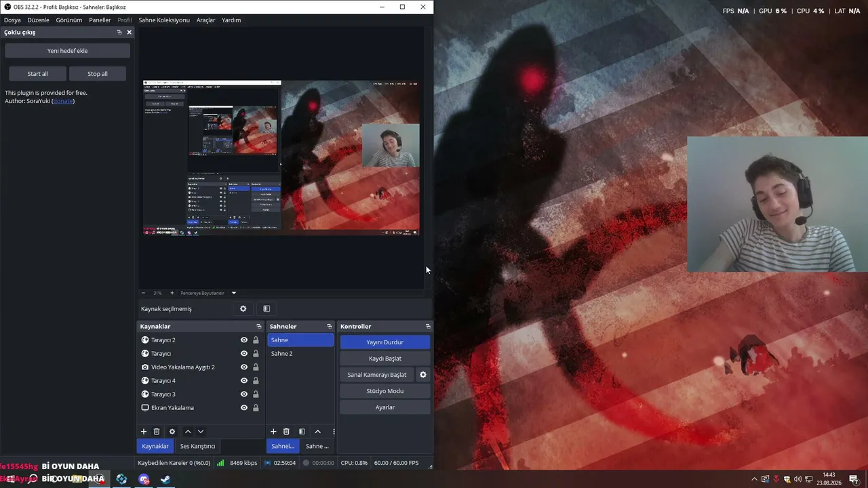The height and width of the screenshot is (488, 868).
Task: Open the Düzenle menu
Action: 39,20
